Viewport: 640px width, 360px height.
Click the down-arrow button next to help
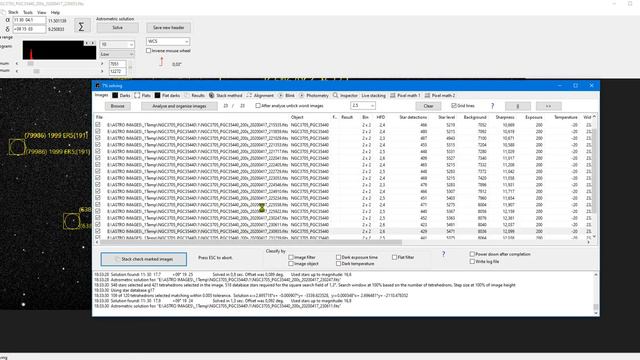[518, 106]
